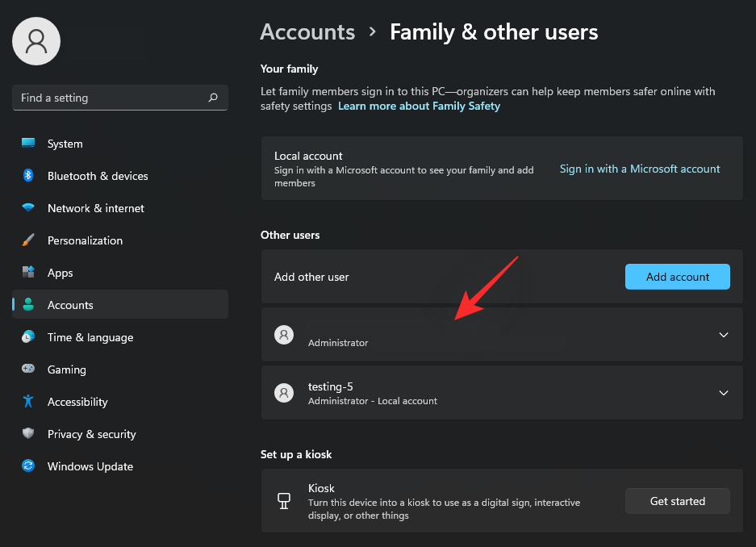Viewport: 756px width, 547px height.
Task: Click the Accessibility figure icon
Action: 28,402
